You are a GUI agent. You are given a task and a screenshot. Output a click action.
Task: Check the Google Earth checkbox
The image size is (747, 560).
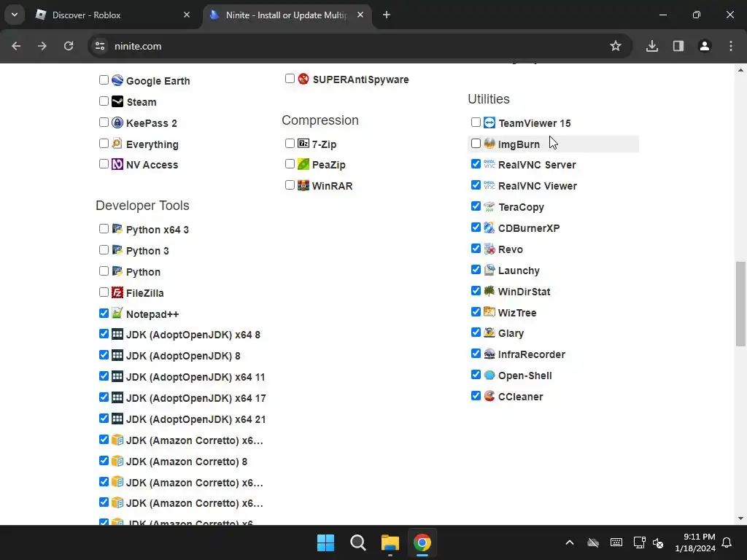(x=104, y=79)
